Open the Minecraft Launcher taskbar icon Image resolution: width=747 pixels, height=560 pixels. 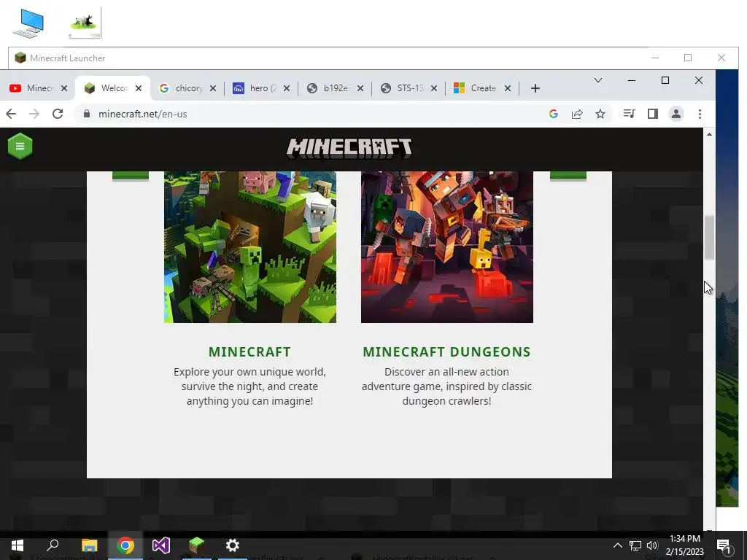pos(196,545)
